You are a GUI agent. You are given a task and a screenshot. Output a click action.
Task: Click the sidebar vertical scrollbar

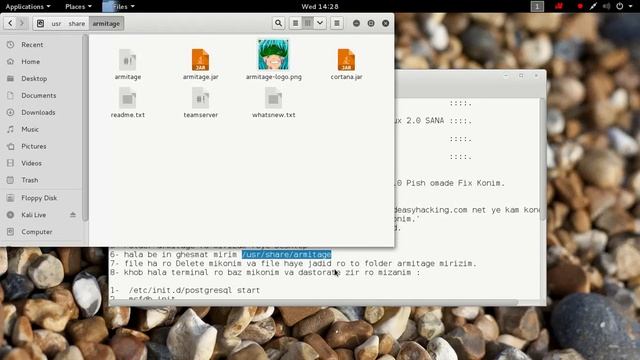point(85,128)
